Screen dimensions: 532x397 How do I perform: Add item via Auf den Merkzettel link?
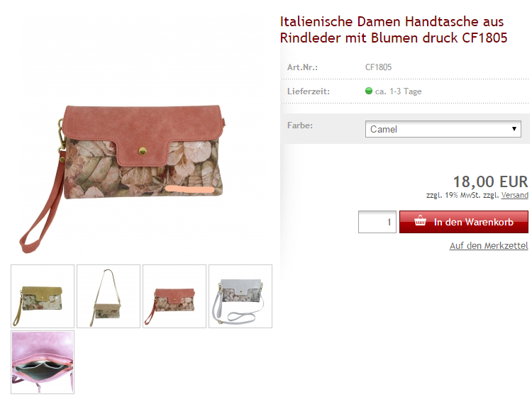[489, 245]
